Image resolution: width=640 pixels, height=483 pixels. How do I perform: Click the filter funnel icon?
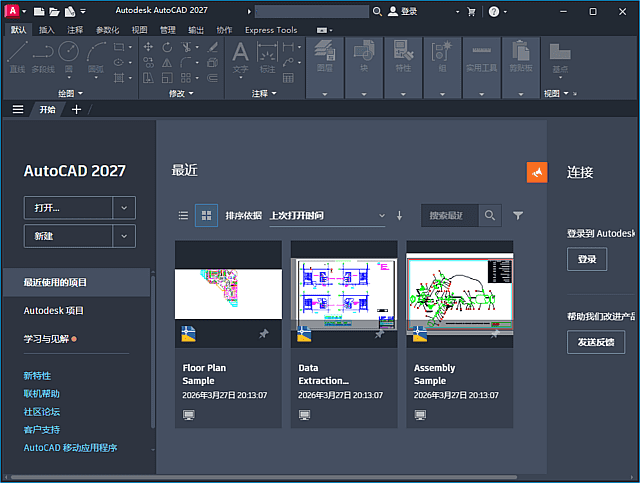pos(518,215)
